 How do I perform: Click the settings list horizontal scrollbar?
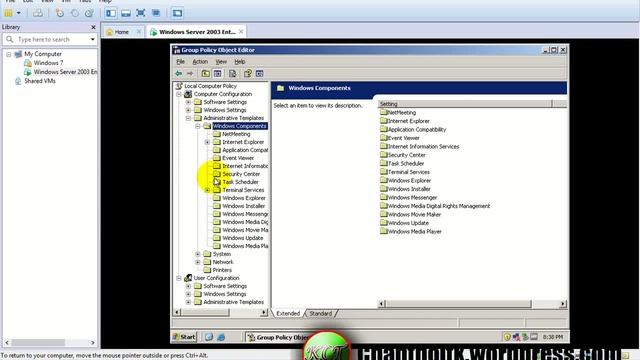(473, 304)
